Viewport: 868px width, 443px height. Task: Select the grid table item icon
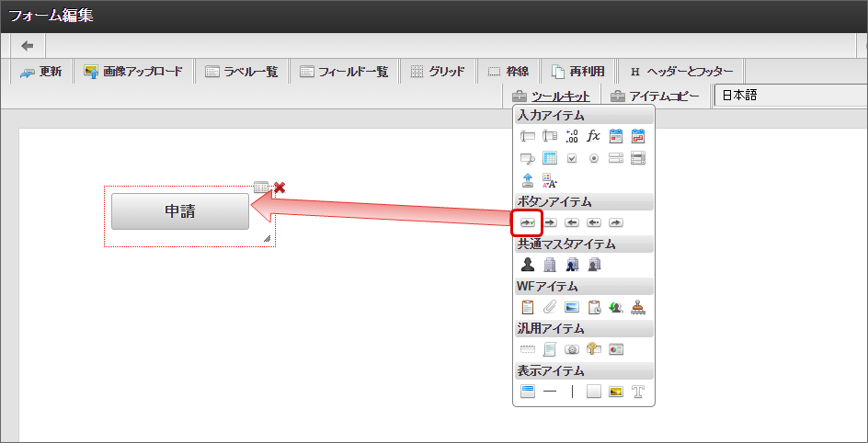coord(550,158)
